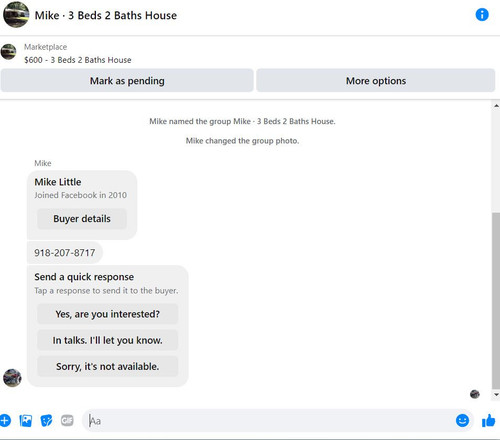
Task: Send a thumbs-up like
Action: tap(488, 420)
